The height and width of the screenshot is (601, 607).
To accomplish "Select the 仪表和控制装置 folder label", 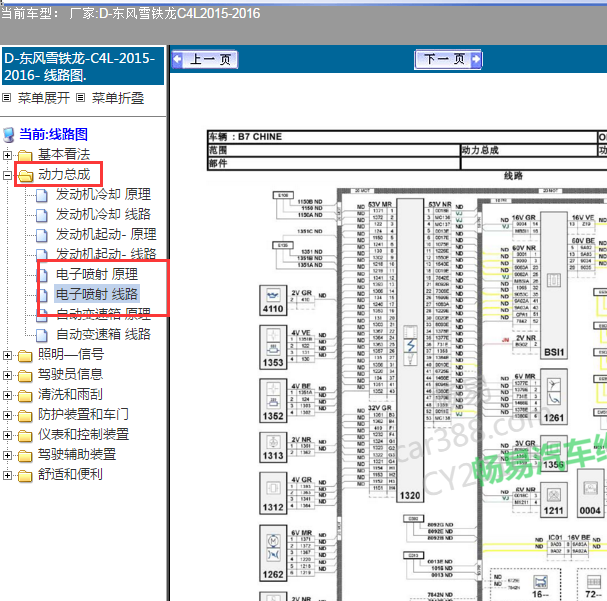I will (83, 435).
